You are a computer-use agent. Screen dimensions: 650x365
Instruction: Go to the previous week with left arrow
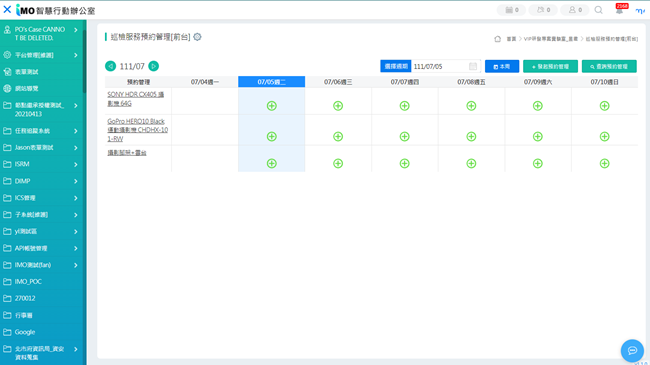110,66
